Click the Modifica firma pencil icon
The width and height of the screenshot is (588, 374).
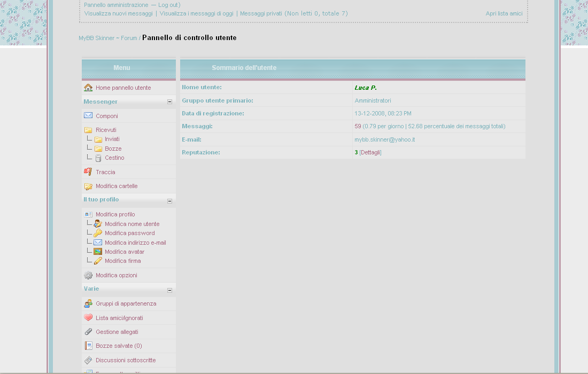98,261
